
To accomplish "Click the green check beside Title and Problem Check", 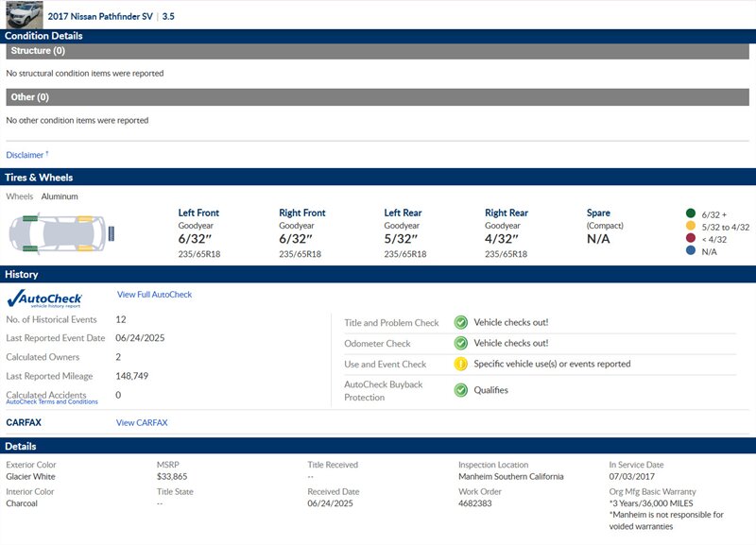I will [x=461, y=322].
